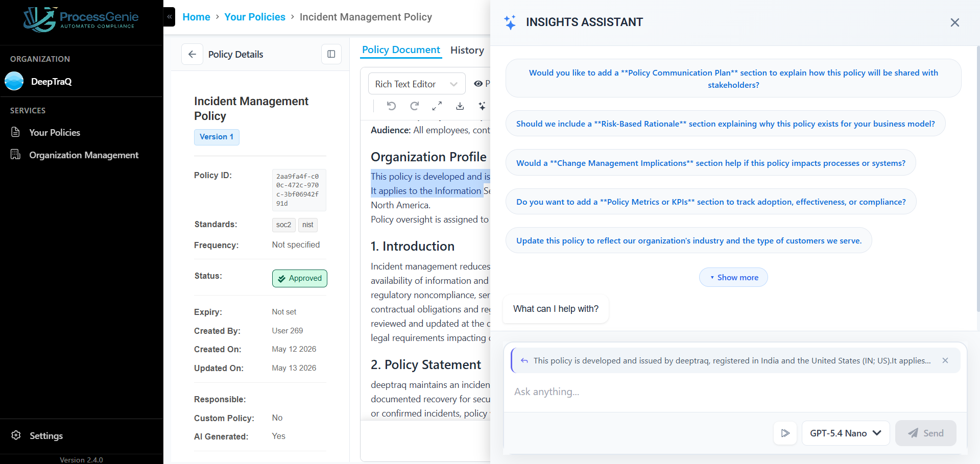Click the DeepTraQ organization avatar
This screenshot has height=464, width=980.
coord(14,81)
